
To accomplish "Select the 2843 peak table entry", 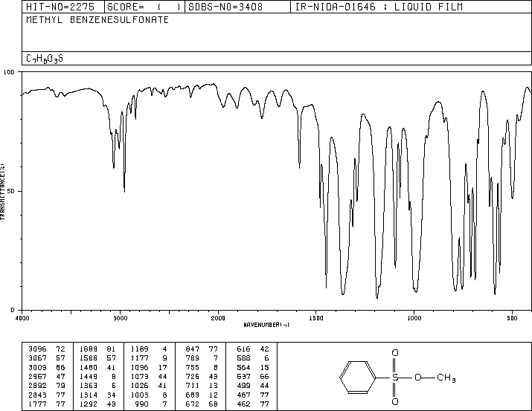I will (x=47, y=395).
